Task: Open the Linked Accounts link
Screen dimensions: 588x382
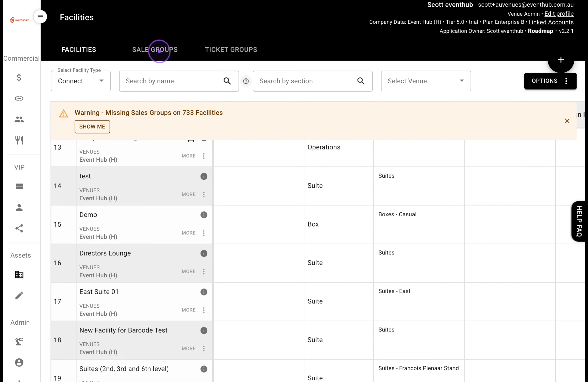Action: (x=551, y=22)
